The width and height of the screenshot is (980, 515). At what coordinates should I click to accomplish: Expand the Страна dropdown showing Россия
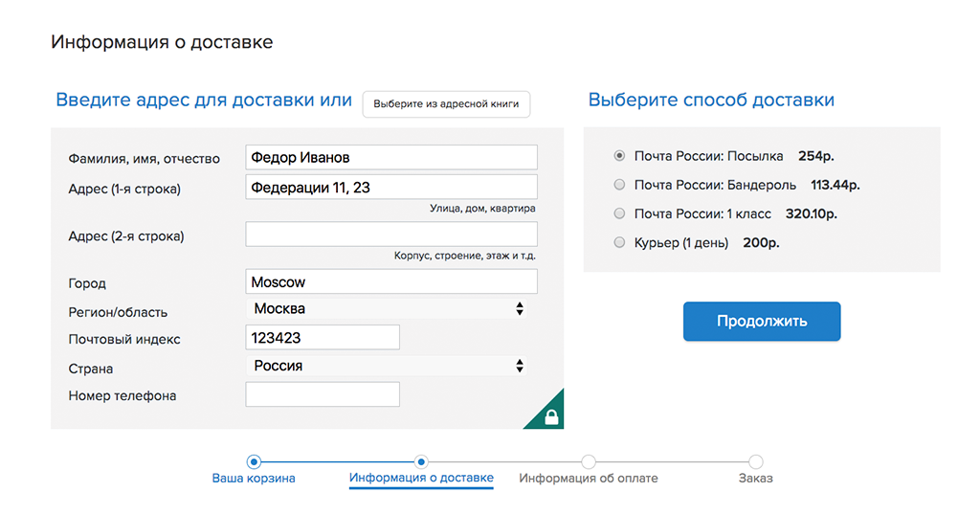point(387,366)
